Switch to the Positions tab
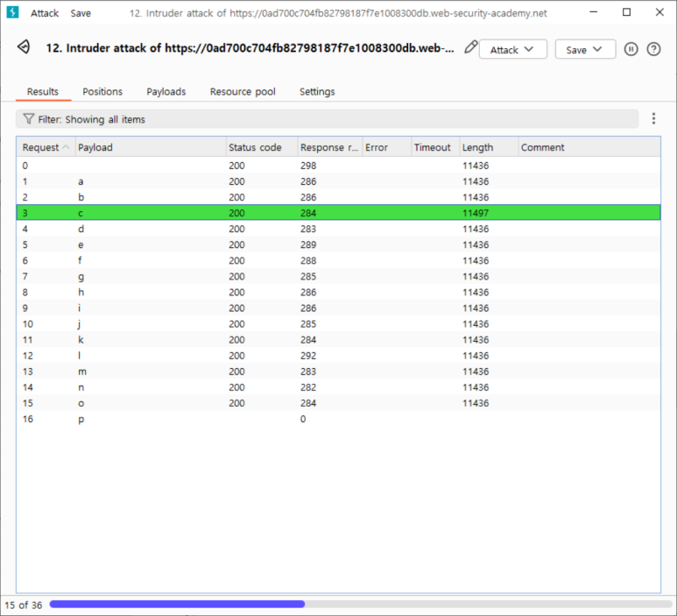 pyautogui.click(x=102, y=92)
